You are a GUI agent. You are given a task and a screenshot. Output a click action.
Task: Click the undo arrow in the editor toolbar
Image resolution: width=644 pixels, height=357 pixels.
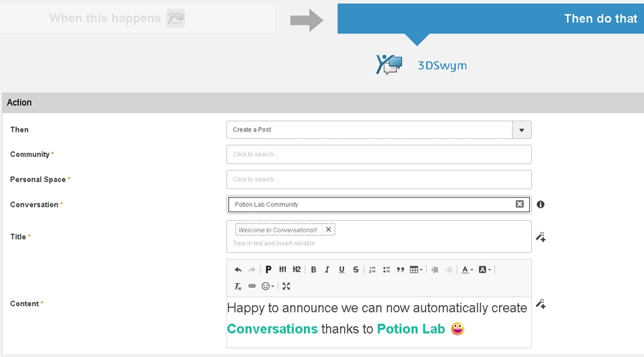237,270
